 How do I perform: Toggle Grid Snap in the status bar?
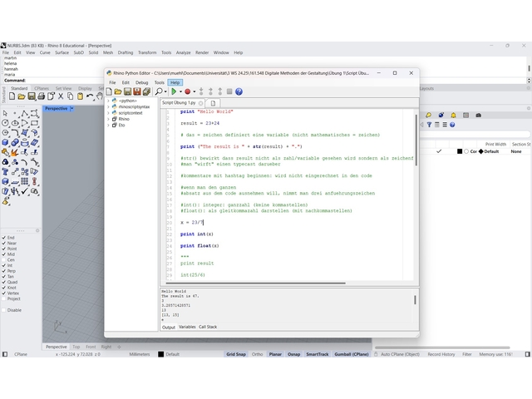point(236,354)
